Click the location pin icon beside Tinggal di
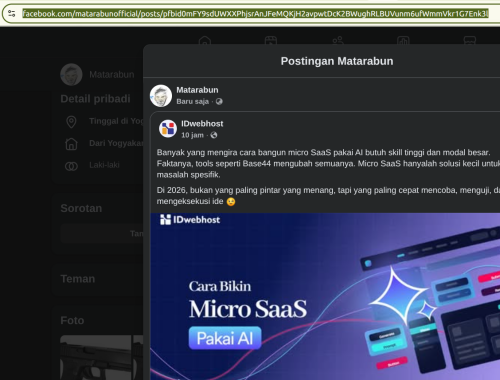The width and height of the screenshot is (500, 380). 71,122
